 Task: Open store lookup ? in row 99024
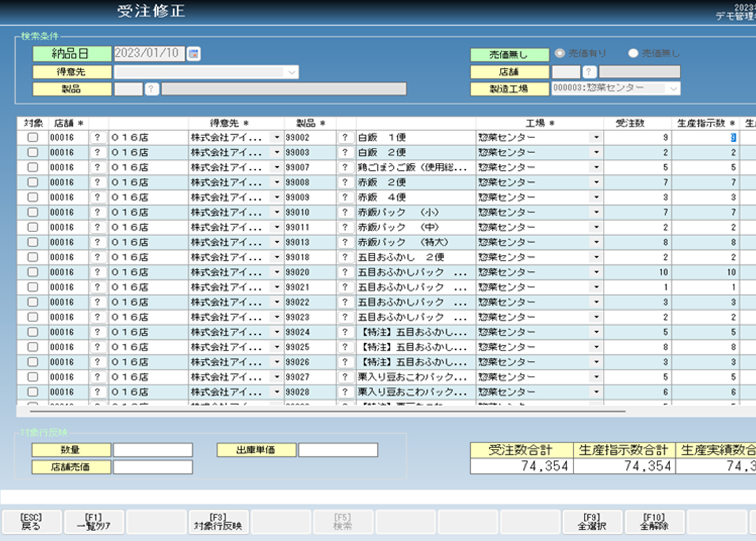pyautogui.click(x=97, y=332)
